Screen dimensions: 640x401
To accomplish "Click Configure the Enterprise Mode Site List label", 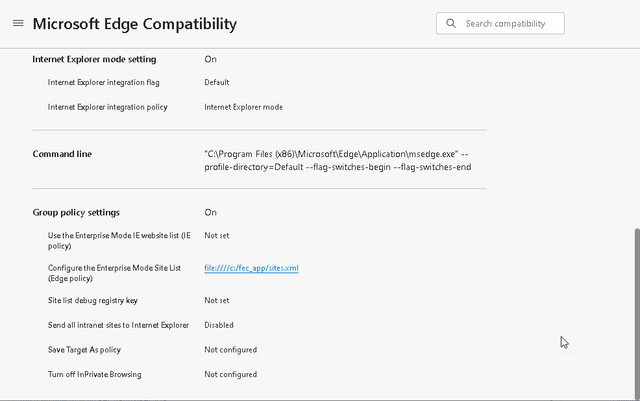I will pos(114,273).
